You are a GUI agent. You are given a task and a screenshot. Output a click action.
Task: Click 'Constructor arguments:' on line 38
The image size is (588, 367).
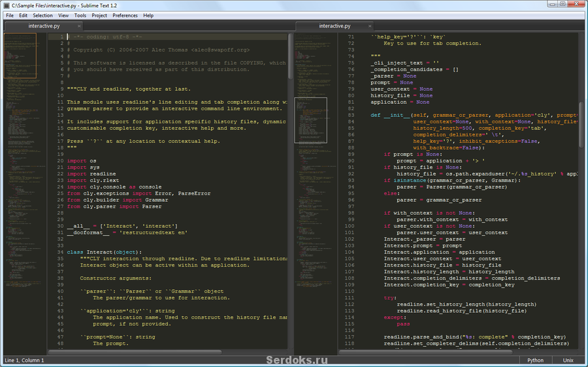pyautogui.click(x=116, y=278)
